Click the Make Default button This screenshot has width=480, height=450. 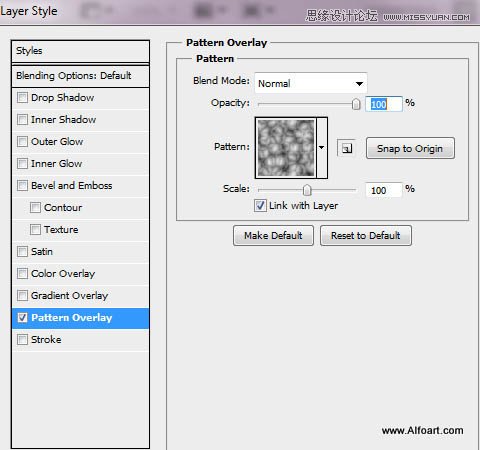coord(273,236)
